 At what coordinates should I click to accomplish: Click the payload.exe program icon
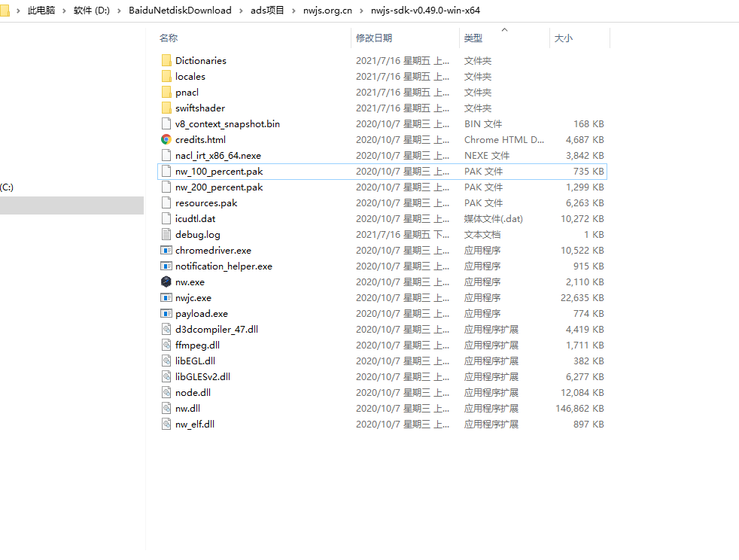pos(167,313)
